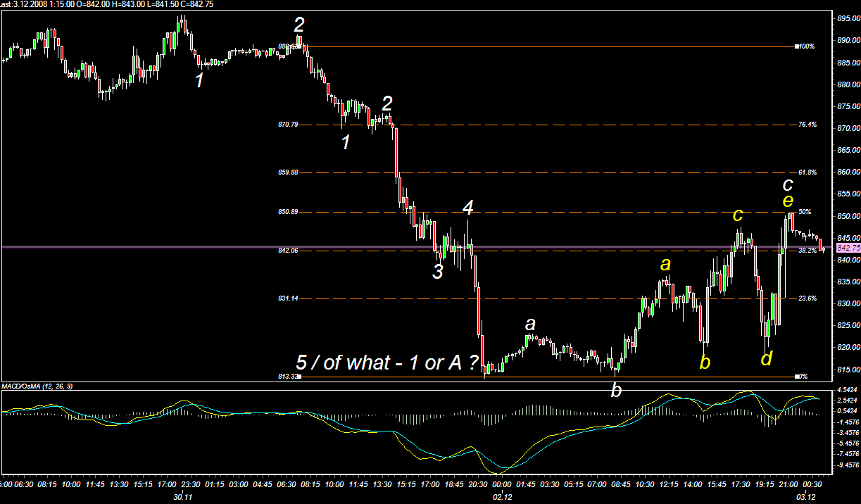This screenshot has height=504, width=861.
Task: Click the 850.89 Fibonacci price value
Action: pyautogui.click(x=289, y=211)
